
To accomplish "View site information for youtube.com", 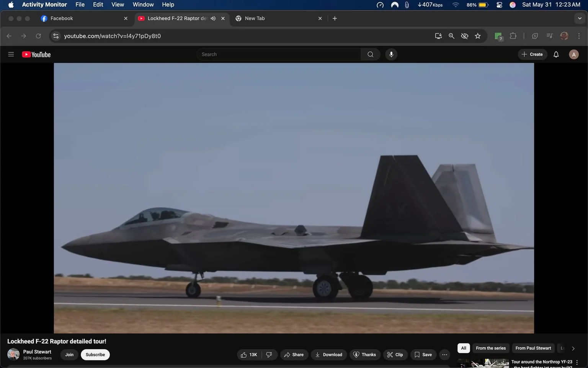I will click(56, 36).
